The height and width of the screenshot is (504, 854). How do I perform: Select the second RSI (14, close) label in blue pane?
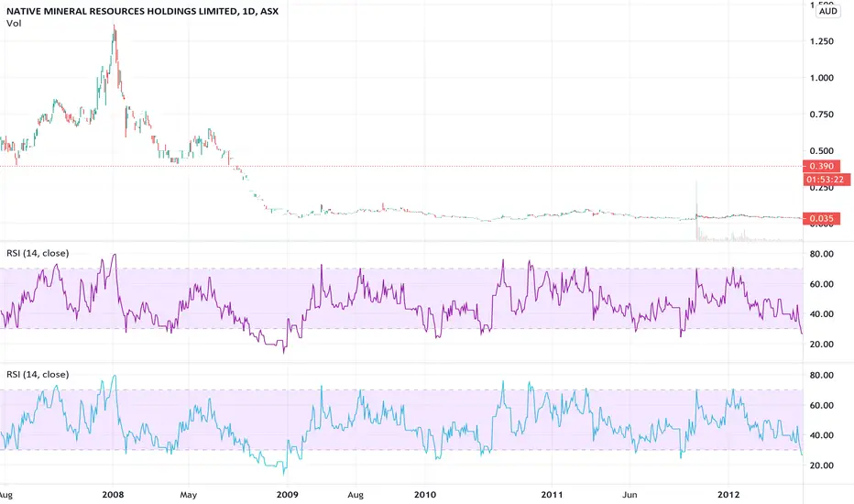38,374
